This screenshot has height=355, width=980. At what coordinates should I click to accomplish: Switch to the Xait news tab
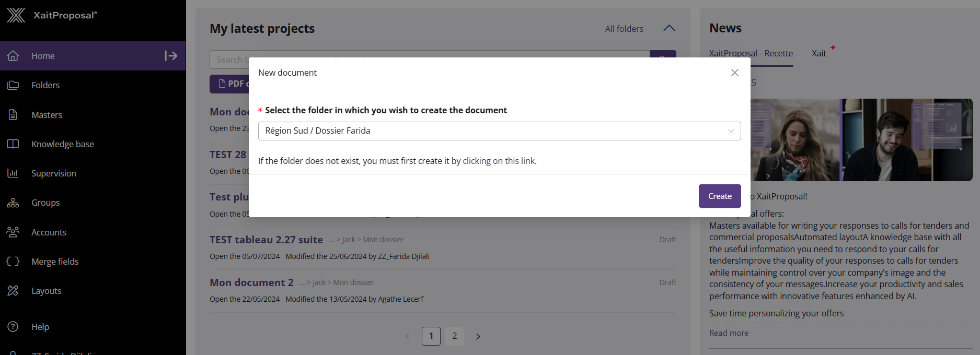(x=818, y=53)
